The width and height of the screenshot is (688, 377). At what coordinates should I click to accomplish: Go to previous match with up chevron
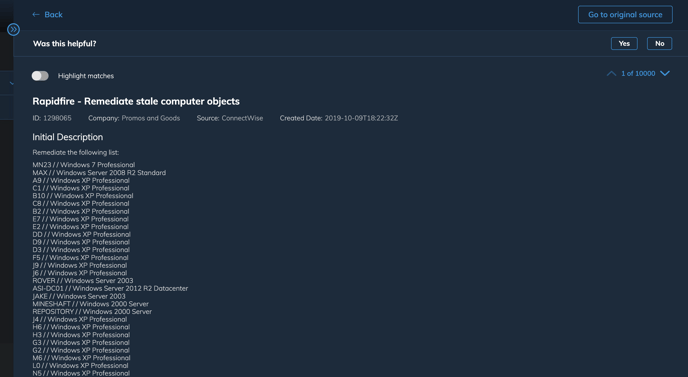click(x=611, y=73)
